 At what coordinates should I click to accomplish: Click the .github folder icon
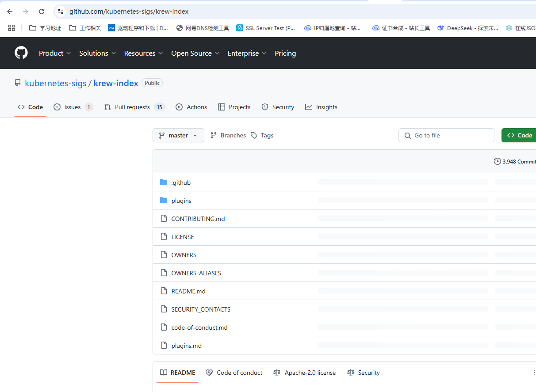164,182
